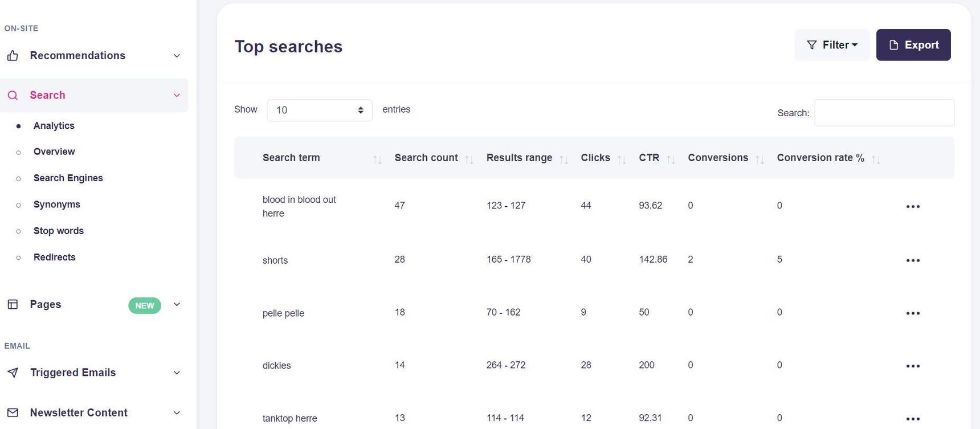The image size is (980, 429).
Task: Sort by CTR arrows icon
Action: tap(671, 160)
